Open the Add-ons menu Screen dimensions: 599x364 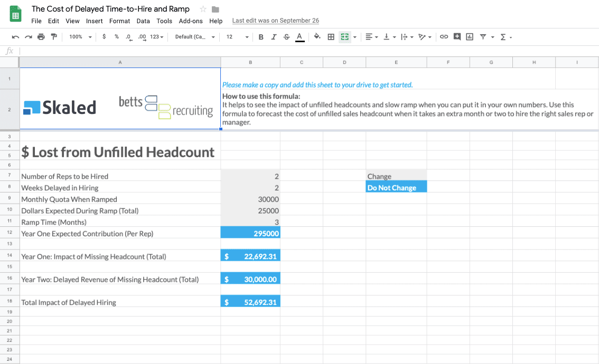coord(191,21)
